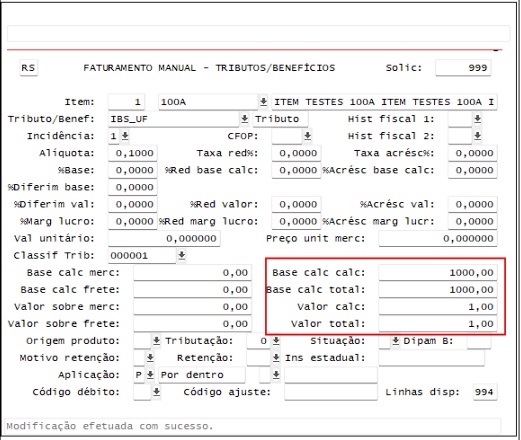Click the Val unitário field
Image resolution: width=521 pixels, height=440 pixels.
click(x=164, y=238)
